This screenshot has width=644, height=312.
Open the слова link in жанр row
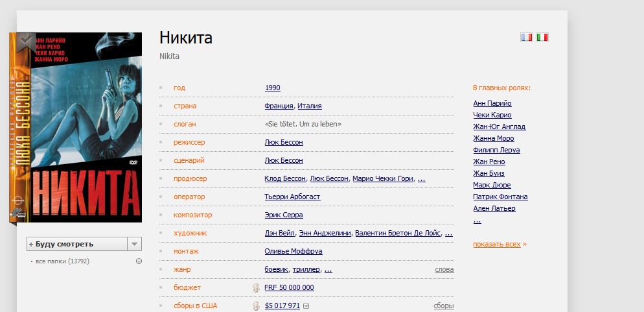point(444,269)
